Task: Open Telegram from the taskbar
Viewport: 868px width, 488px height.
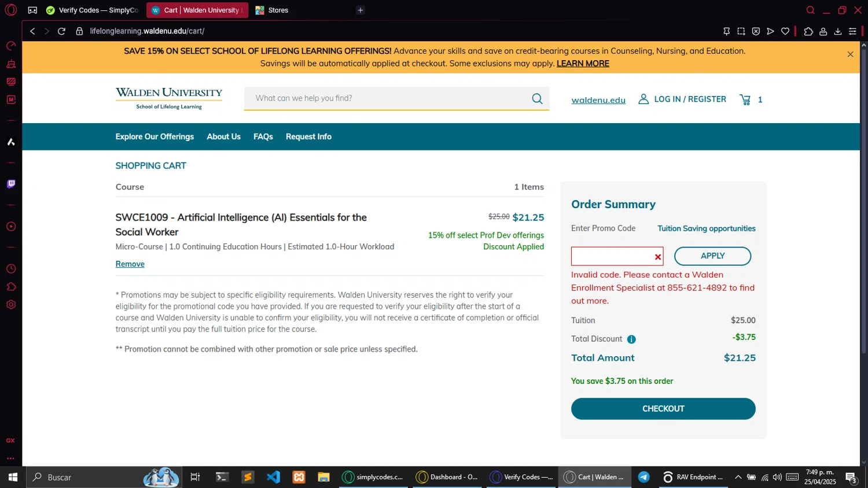Action: (643, 477)
